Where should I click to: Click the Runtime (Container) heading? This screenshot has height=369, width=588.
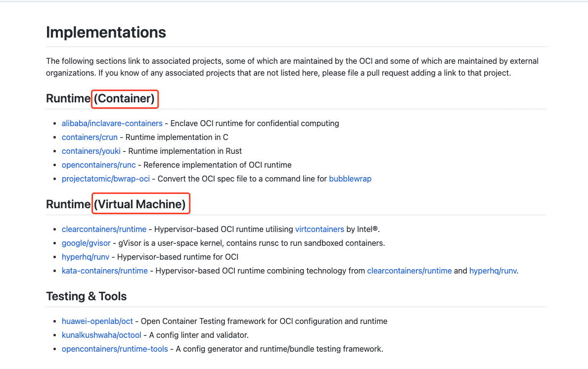100,98
